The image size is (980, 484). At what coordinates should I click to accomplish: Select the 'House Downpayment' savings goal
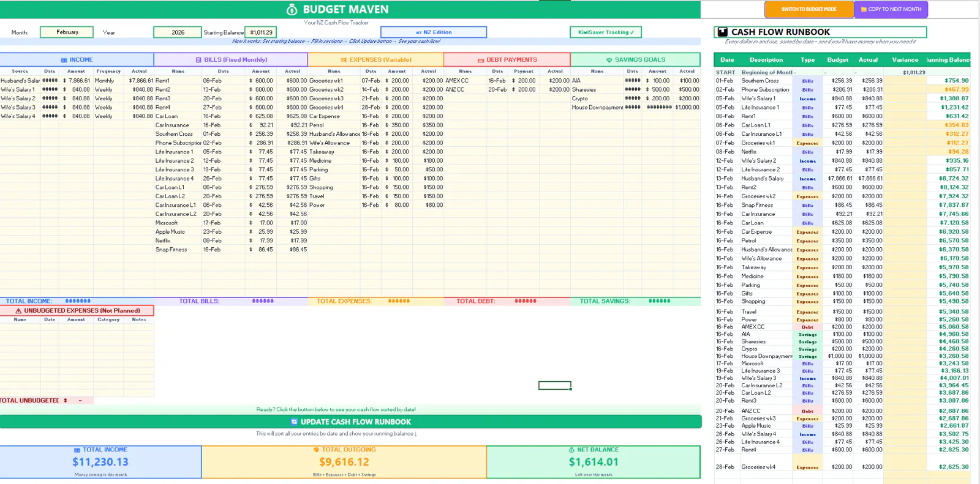pos(597,107)
